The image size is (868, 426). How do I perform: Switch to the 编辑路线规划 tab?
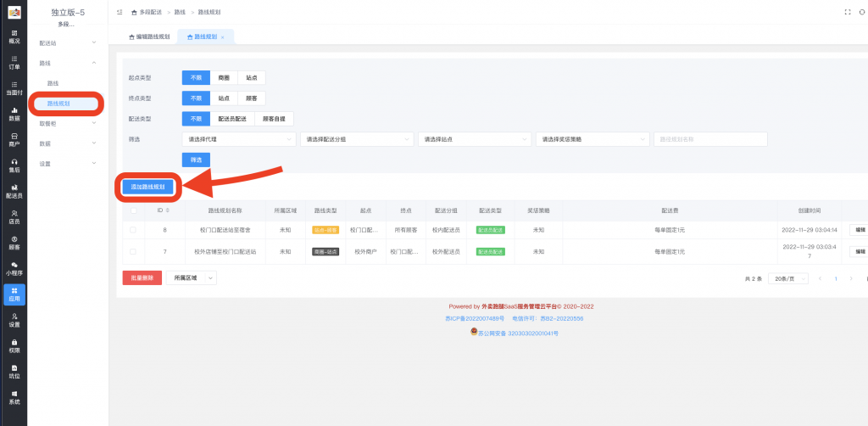(149, 37)
